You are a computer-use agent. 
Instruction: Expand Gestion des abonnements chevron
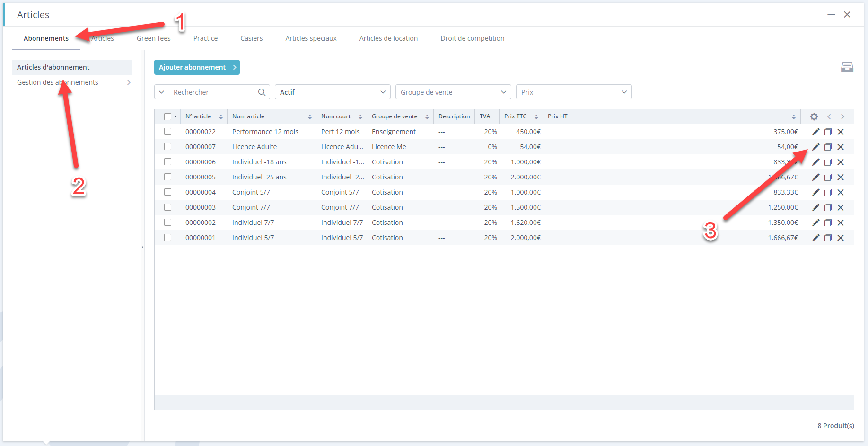tap(128, 82)
